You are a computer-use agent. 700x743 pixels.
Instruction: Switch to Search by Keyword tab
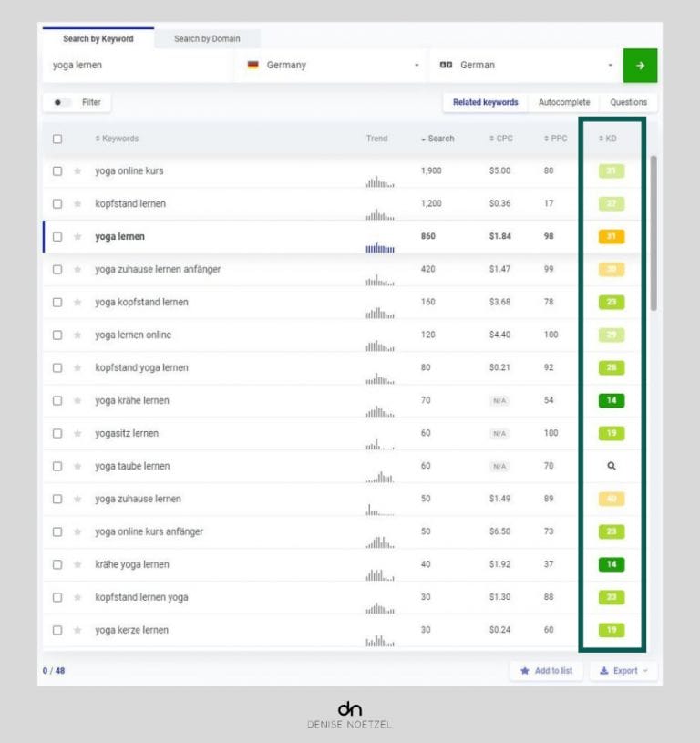98,38
